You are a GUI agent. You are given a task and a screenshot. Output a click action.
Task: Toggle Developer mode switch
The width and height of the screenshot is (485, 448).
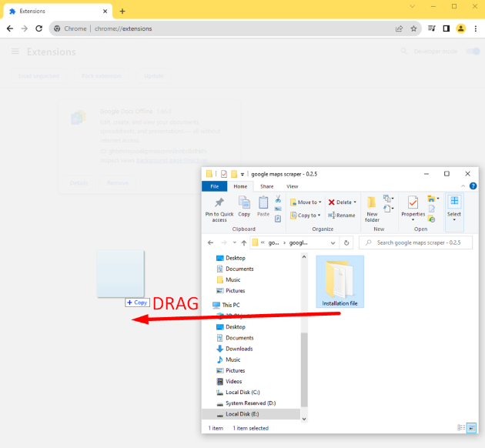pyautogui.click(x=473, y=52)
